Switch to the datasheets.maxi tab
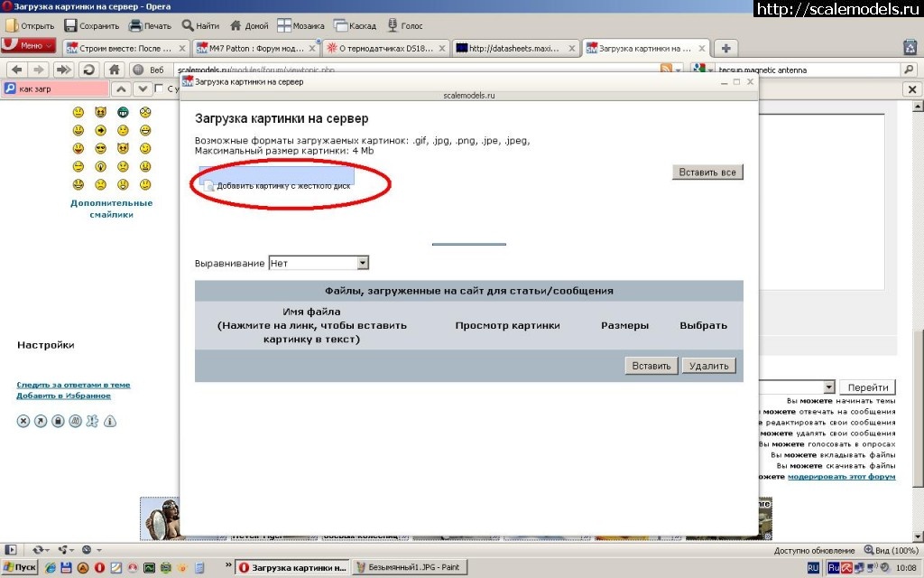Image resolution: width=924 pixels, height=578 pixels. 512,48
